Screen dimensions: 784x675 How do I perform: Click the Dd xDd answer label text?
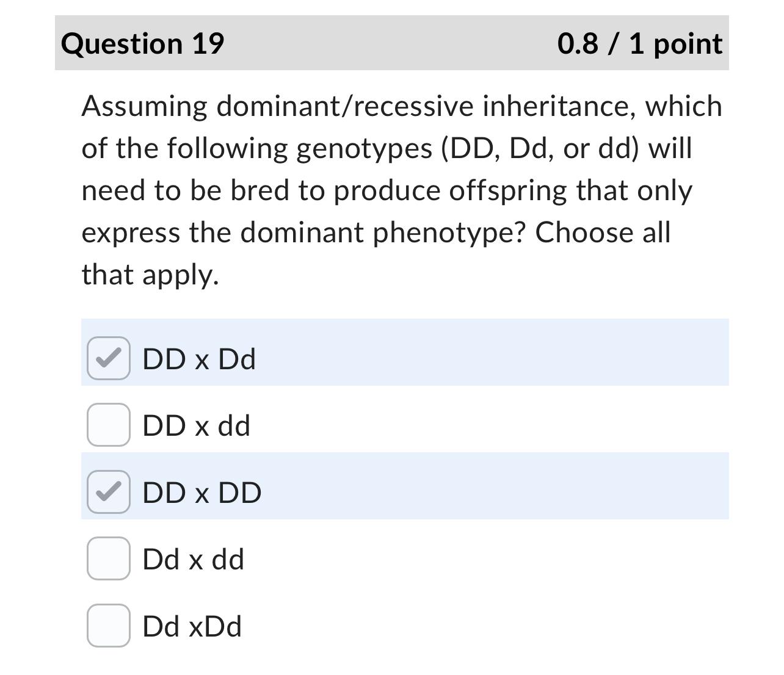(192, 625)
